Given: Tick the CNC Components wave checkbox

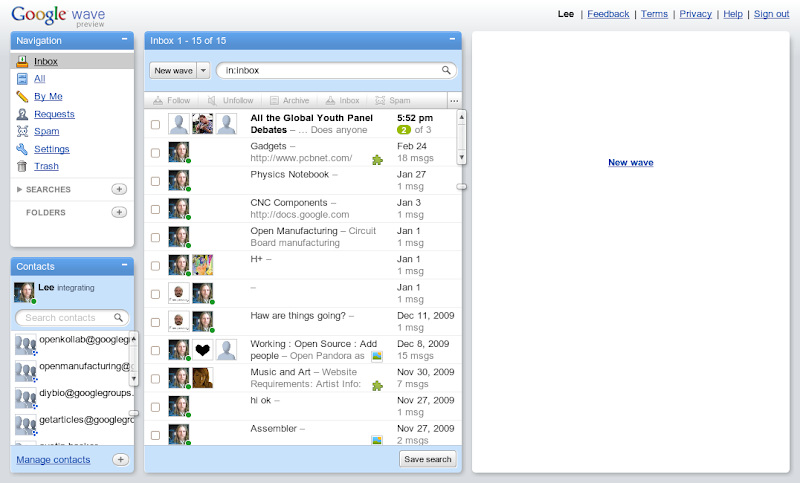Looking at the screenshot, I should (x=156, y=209).
